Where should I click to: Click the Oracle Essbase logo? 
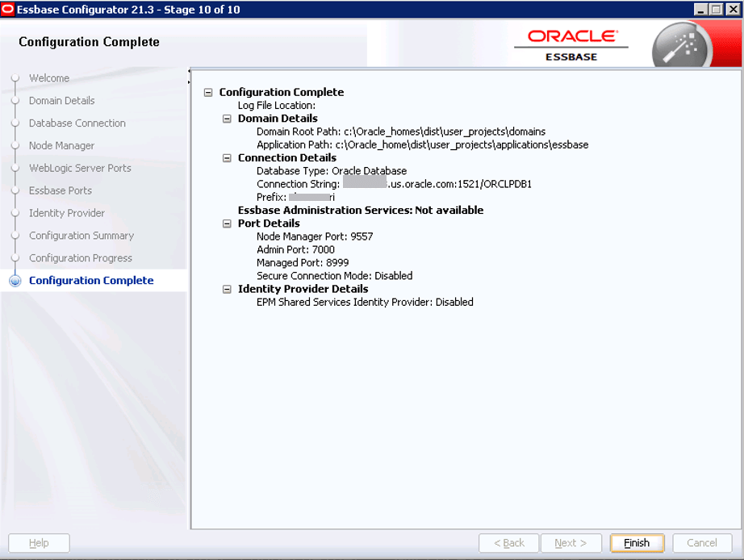(571, 46)
